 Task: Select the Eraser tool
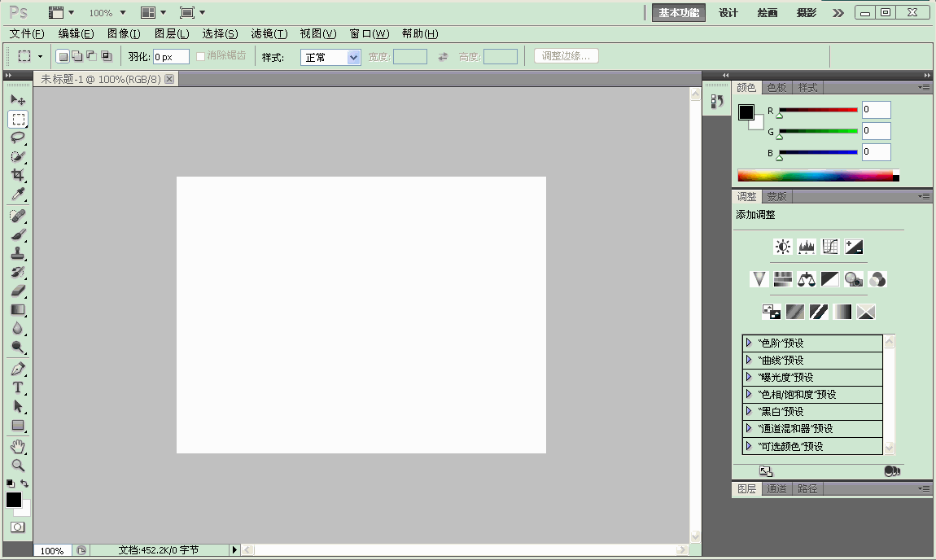coord(18,291)
